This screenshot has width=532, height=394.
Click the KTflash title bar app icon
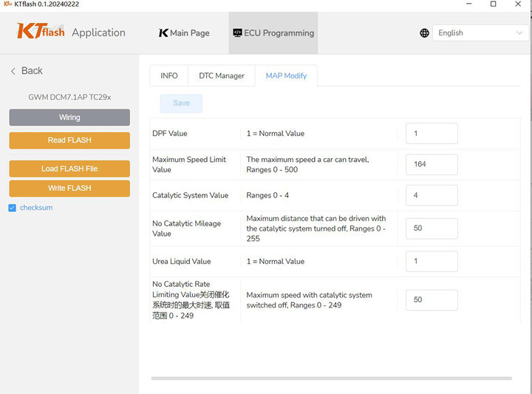tap(7, 4)
